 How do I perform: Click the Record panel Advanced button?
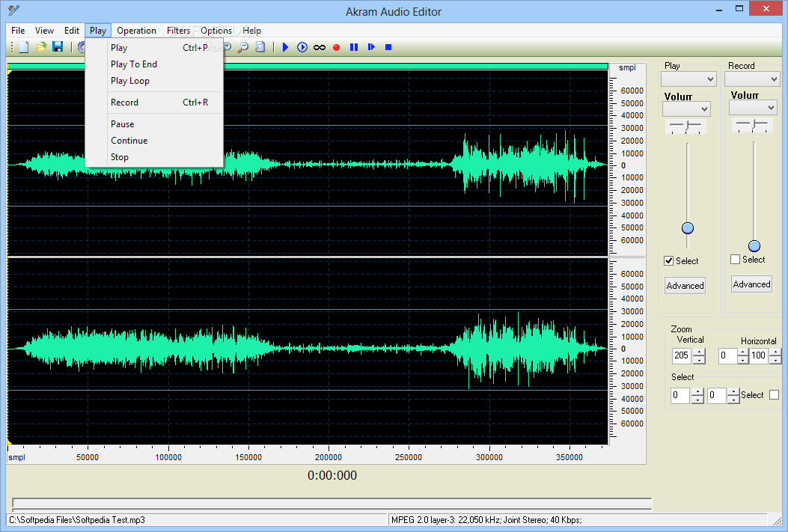(751, 284)
